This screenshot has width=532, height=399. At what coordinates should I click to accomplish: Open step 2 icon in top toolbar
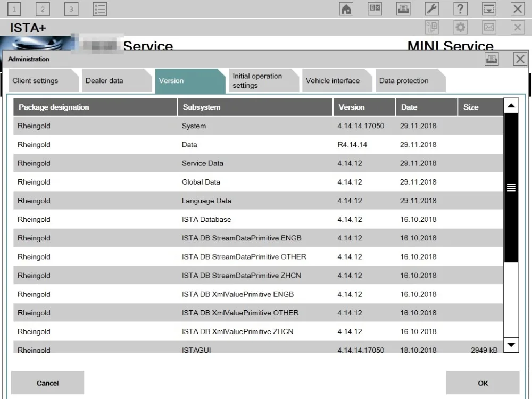43,9
